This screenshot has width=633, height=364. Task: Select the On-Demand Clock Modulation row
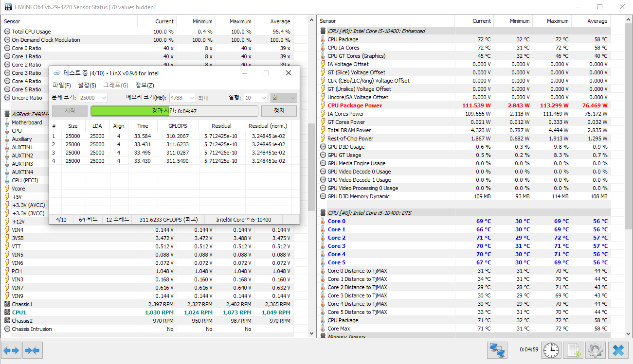click(147, 40)
